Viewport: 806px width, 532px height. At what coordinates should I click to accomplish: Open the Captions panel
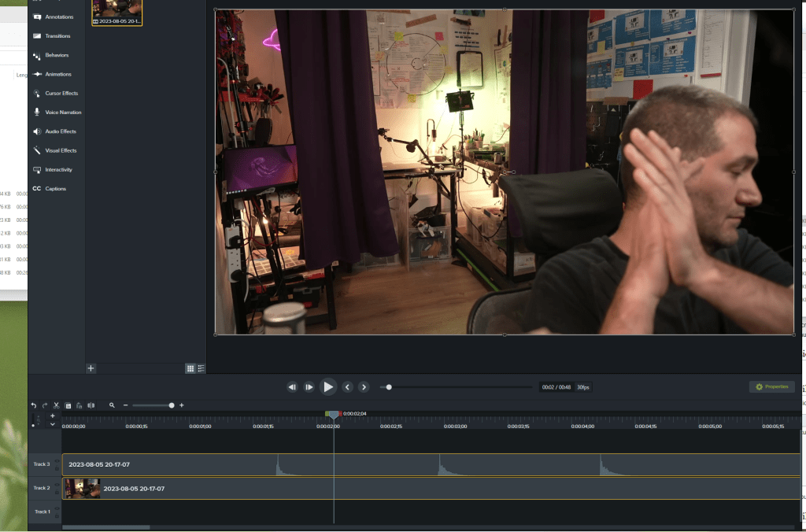pos(50,189)
